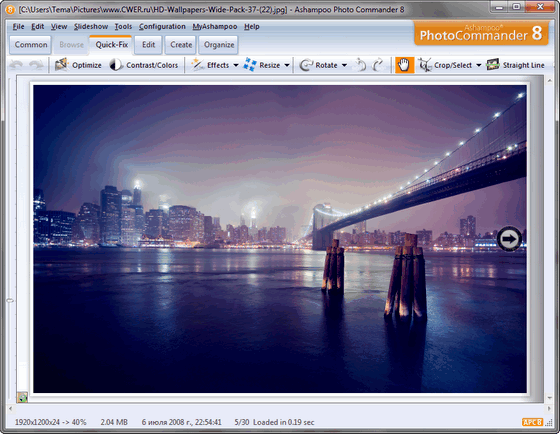Open the Slideshow menu
Viewport: 560px width, 434px height.
(x=91, y=26)
